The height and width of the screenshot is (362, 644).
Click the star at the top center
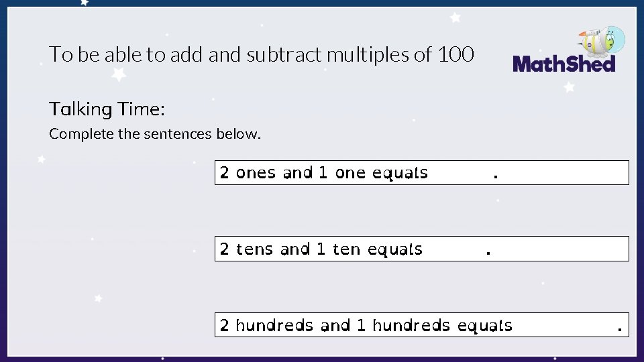click(x=455, y=17)
